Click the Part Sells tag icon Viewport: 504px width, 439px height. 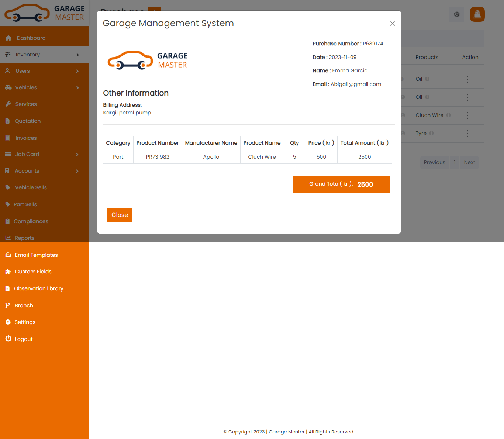pos(7,204)
